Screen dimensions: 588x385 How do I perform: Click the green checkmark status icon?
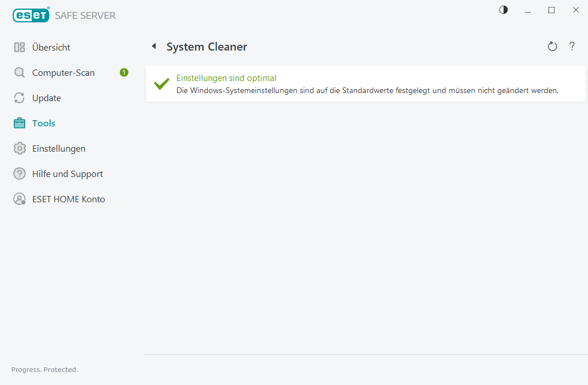pos(161,84)
